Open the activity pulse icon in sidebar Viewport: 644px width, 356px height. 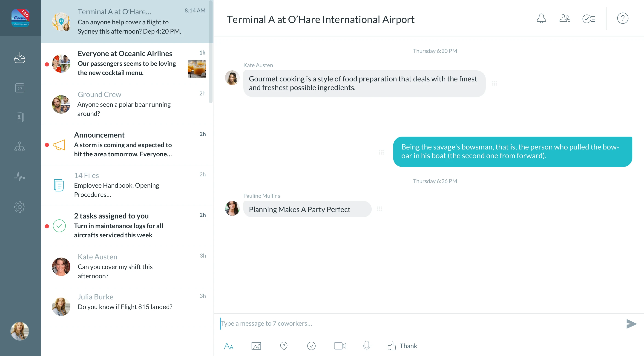20,176
